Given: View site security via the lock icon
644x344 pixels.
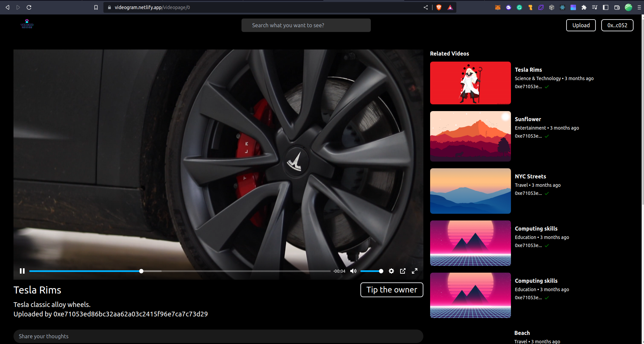Looking at the screenshot, I should click(109, 7).
